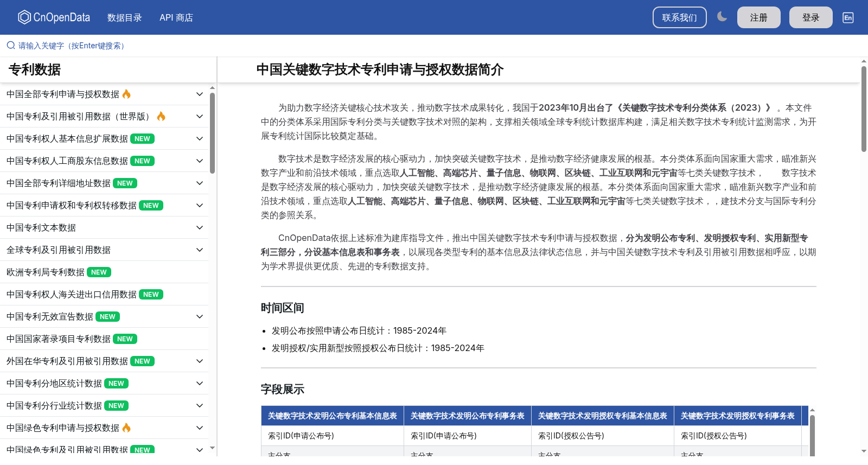The width and height of the screenshot is (868, 465).
Task: Expand 中国专利无效宣告数据 chevron
Action: (200, 316)
